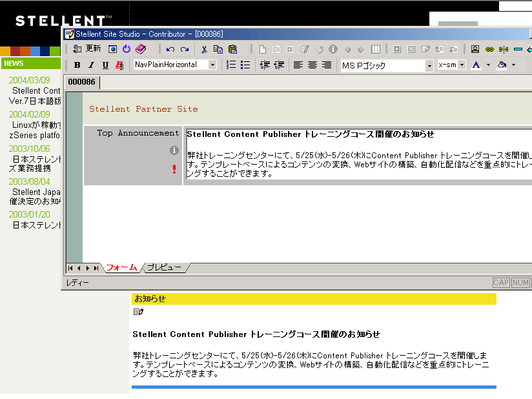
Task: Click the red B clear formatting icon
Action: pyautogui.click(x=119, y=65)
